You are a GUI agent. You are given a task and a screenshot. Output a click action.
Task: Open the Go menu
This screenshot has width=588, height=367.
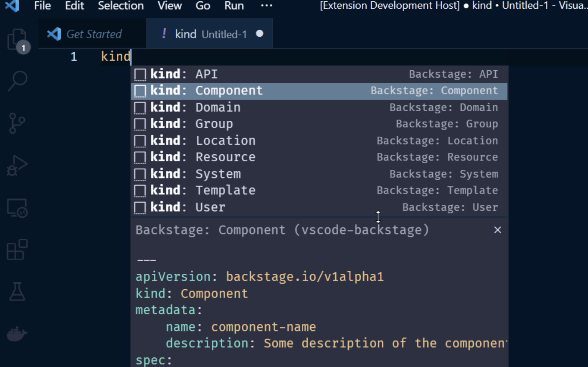[203, 6]
